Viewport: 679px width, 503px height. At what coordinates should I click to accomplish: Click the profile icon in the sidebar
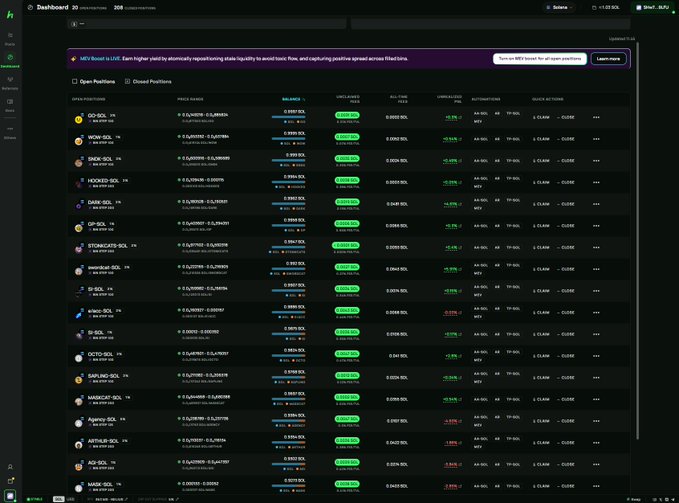click(x=10, y=467)
